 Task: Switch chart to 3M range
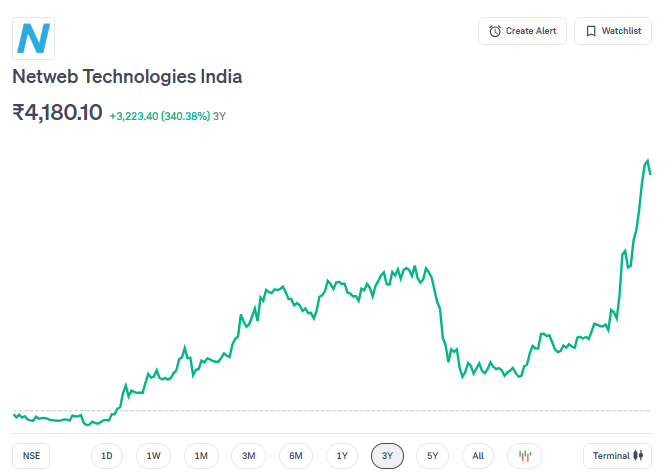pos(249,456)
